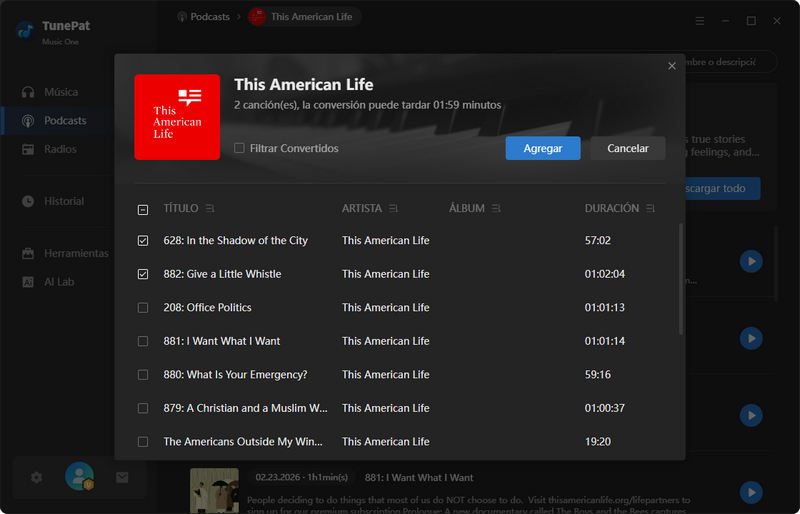
Task: Click title '882: Give a Little Whistle'
Action: pos(222,274)
